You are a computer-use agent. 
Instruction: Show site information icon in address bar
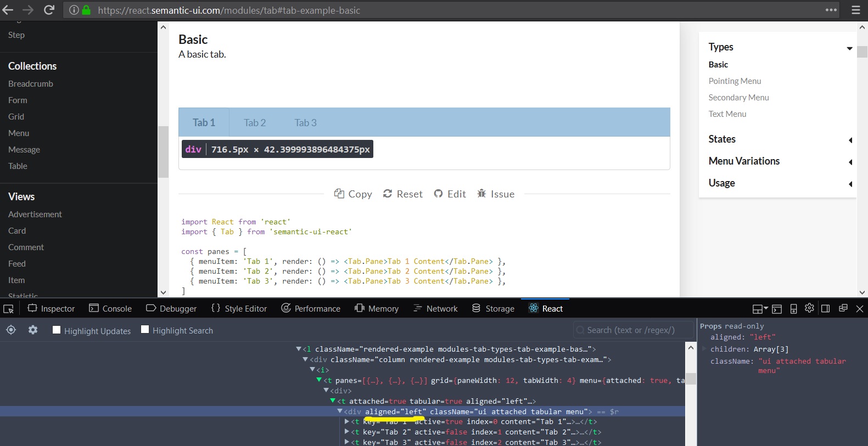[74, 10]
